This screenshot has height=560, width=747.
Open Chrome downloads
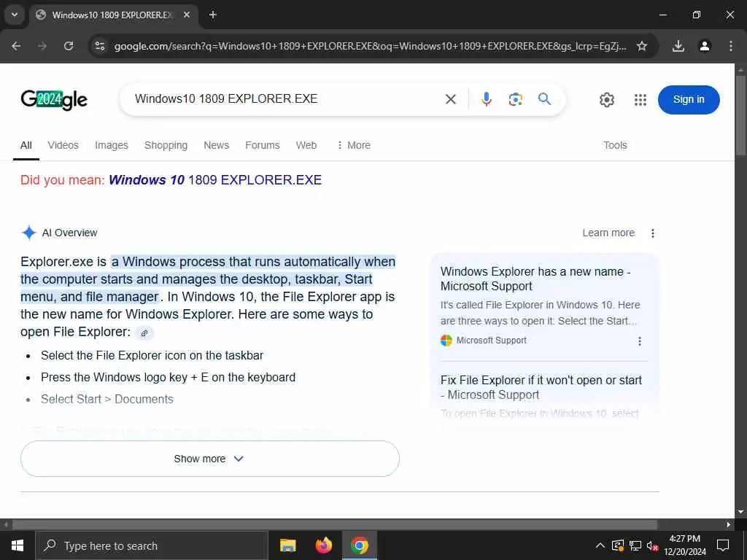(x=678, y=46)
